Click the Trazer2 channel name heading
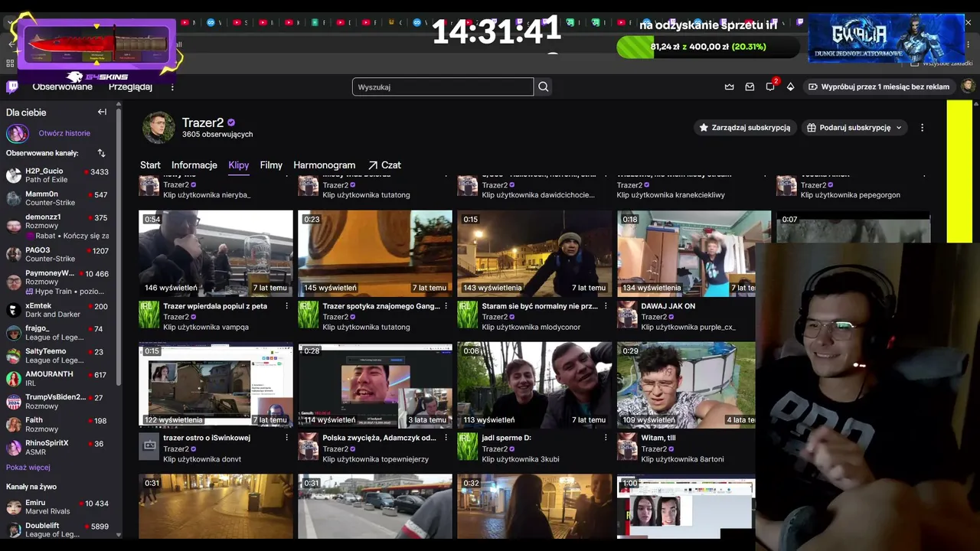This screenshot has height=551, width=980. [203, 122]
